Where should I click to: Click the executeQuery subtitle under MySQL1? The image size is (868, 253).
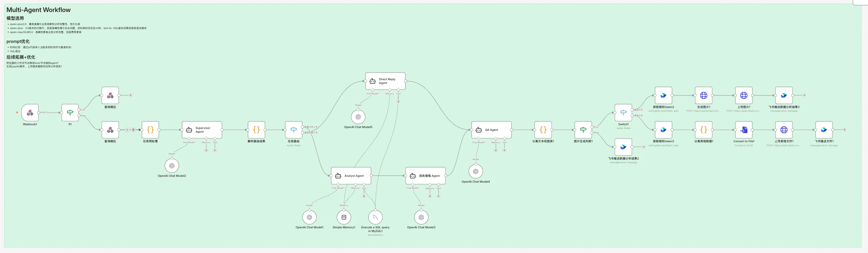tap(375, 235)
